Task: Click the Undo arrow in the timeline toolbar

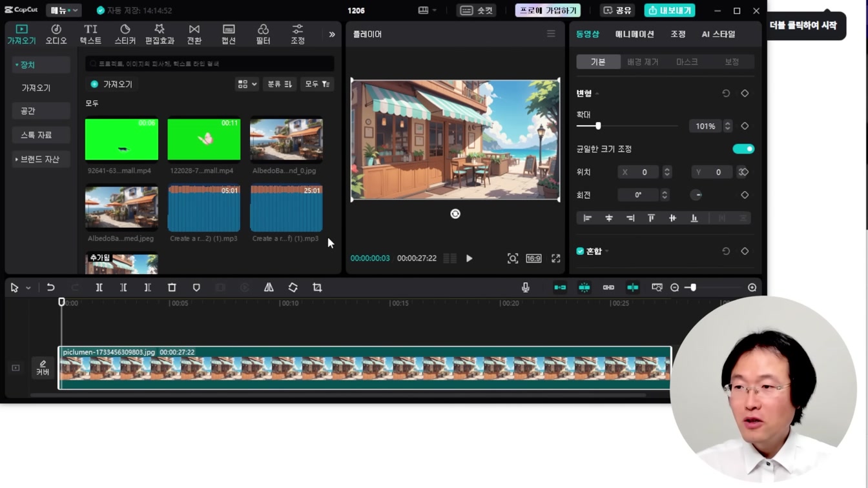Action: pos(50,287)
